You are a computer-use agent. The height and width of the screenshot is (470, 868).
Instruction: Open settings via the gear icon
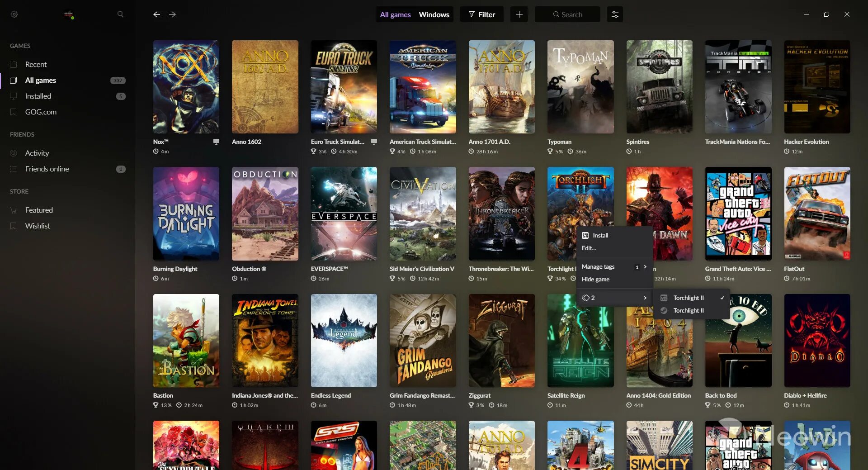[14, 14]
